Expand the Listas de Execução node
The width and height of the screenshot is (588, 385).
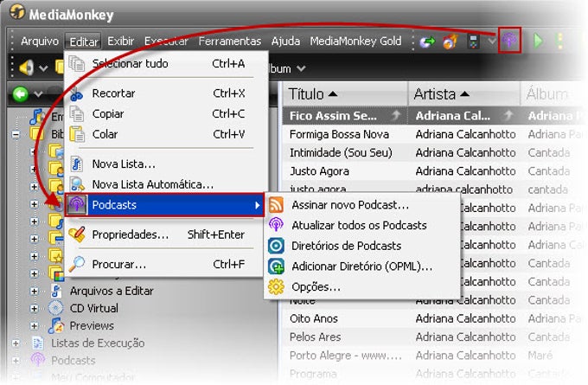[16, 343]
